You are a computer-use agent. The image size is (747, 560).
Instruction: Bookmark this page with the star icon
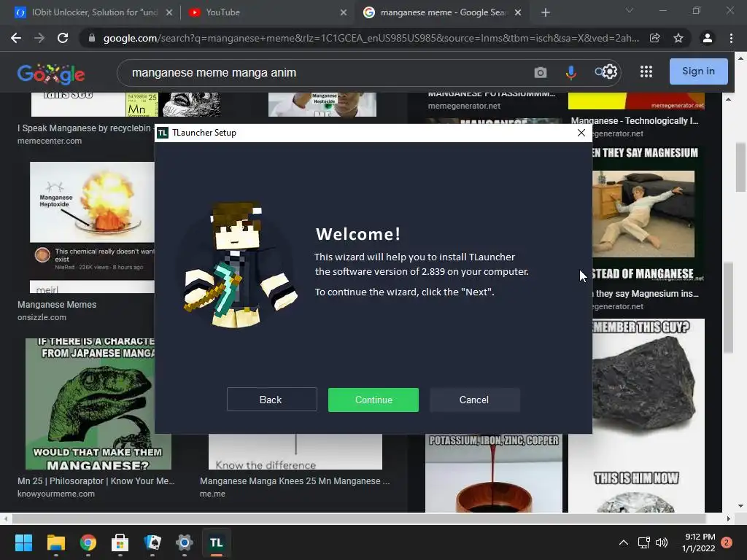pos(678,38)
